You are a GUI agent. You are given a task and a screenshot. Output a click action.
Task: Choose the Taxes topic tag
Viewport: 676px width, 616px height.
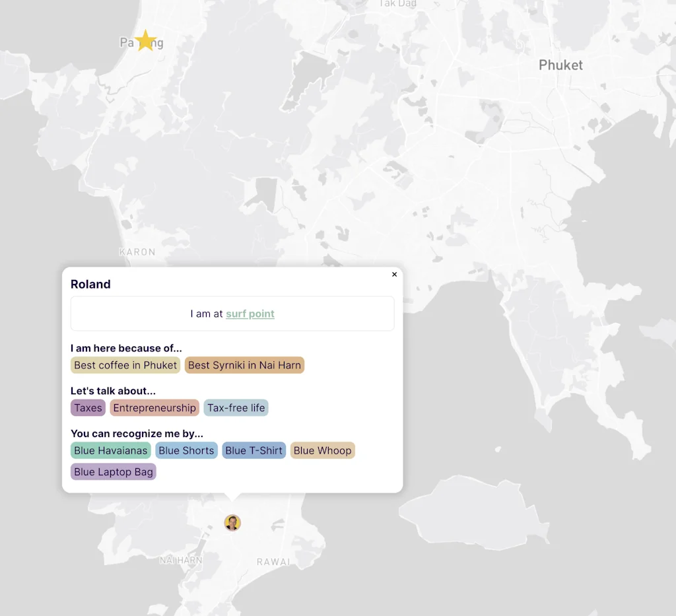(x=88, y=408)
